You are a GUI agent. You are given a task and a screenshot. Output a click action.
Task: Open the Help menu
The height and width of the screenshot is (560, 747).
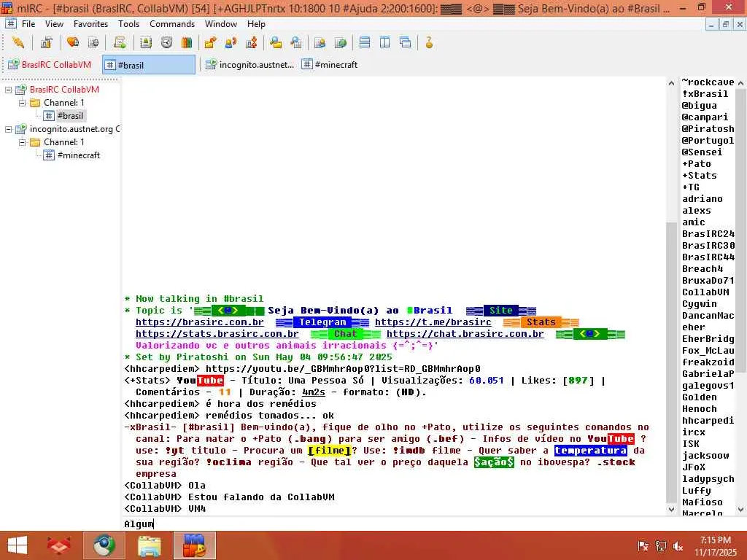[x=256, y=24]
